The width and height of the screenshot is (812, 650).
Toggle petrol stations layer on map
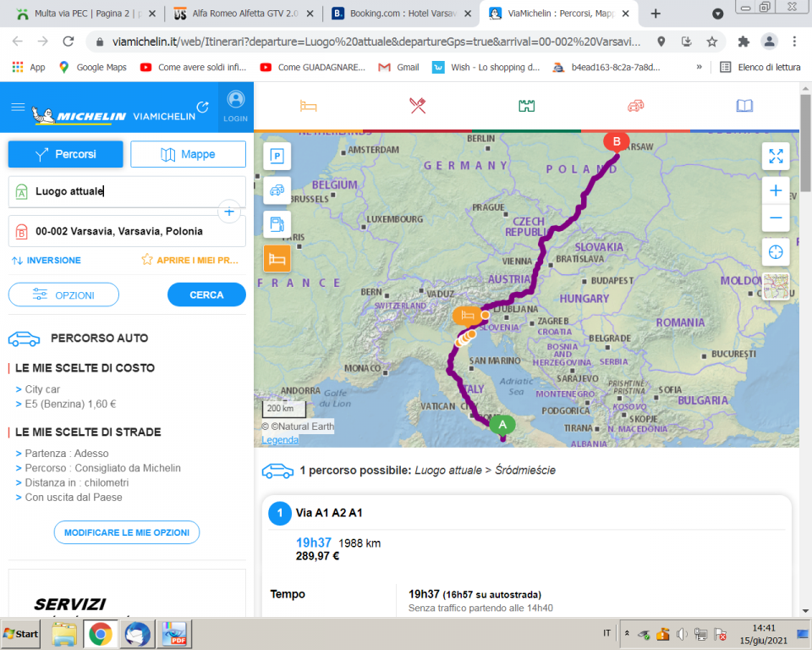point(277,224)
